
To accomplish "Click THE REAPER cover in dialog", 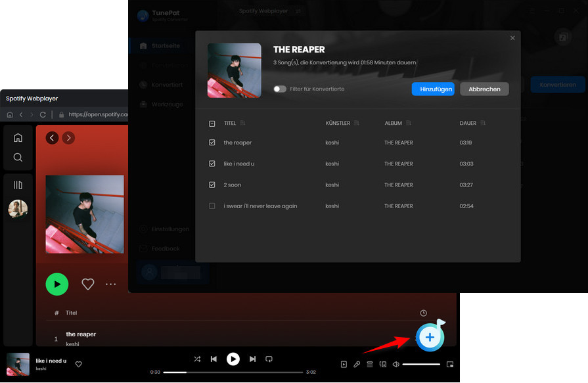I will tap(235, 70).
